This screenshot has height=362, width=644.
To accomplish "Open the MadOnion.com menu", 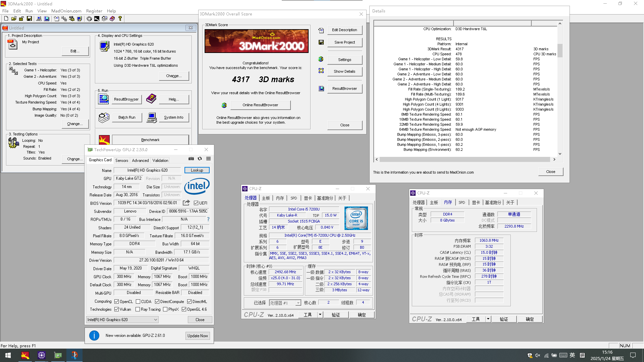I will pos(66,11).
